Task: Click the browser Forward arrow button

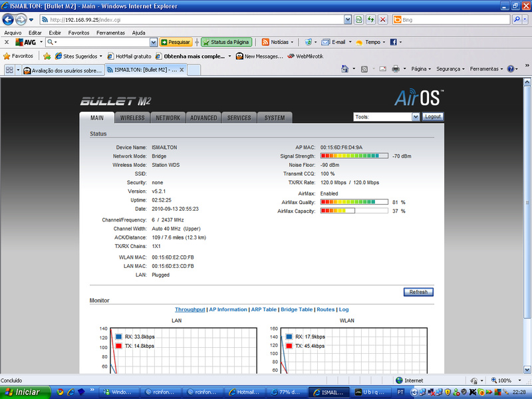Action: tap(21, 20)
